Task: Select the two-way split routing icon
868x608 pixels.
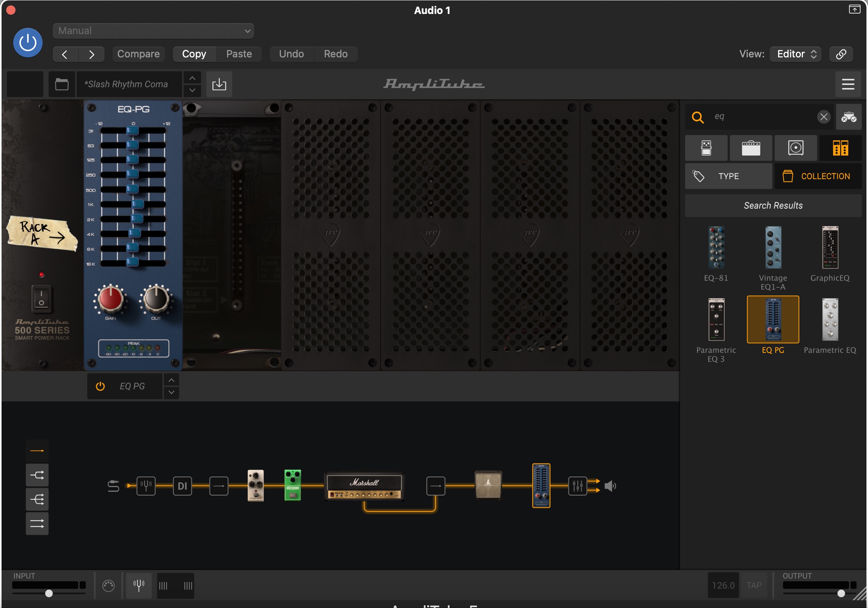Action: click(x=37, y=475)
